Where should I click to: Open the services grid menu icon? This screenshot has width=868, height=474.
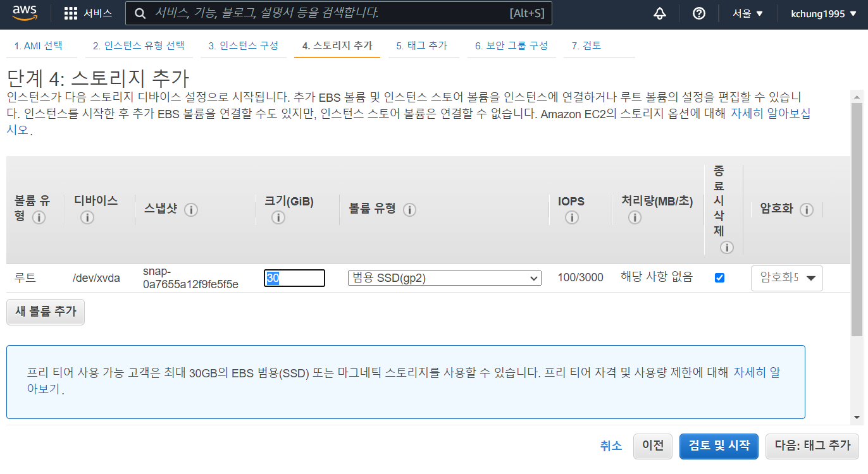pos(71,13)
